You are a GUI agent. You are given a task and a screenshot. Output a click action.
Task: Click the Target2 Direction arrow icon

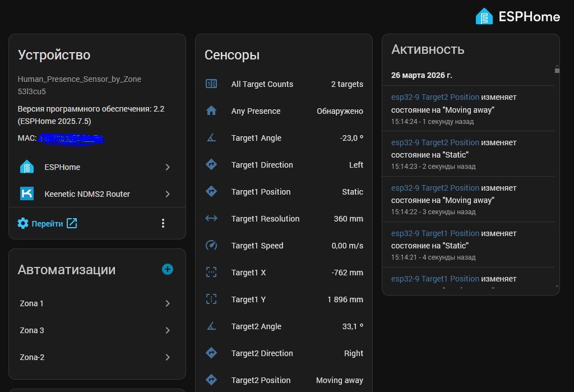pyautogui.click(x=211, y=353)
